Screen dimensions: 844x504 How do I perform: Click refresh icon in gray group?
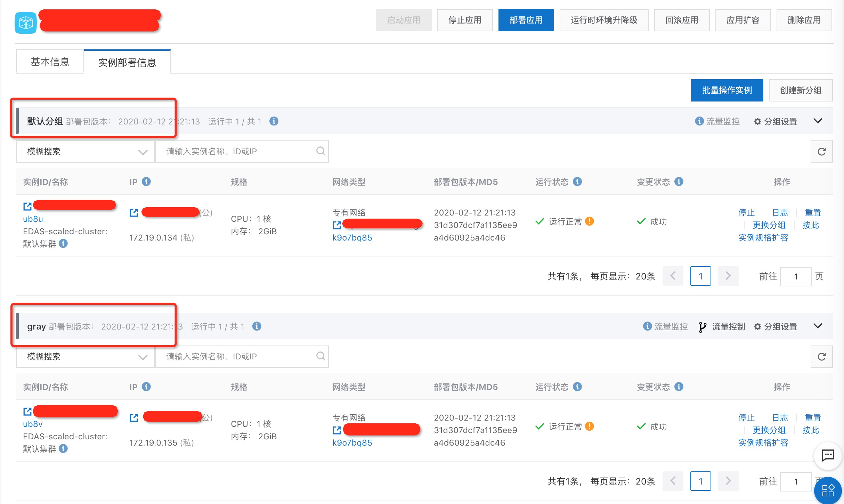coord(821,357)
